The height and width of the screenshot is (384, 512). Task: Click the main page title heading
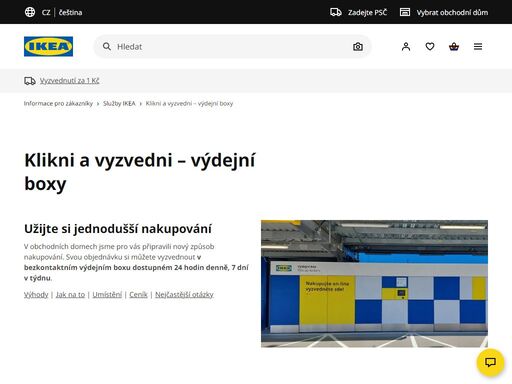click(x=140, y=171)
